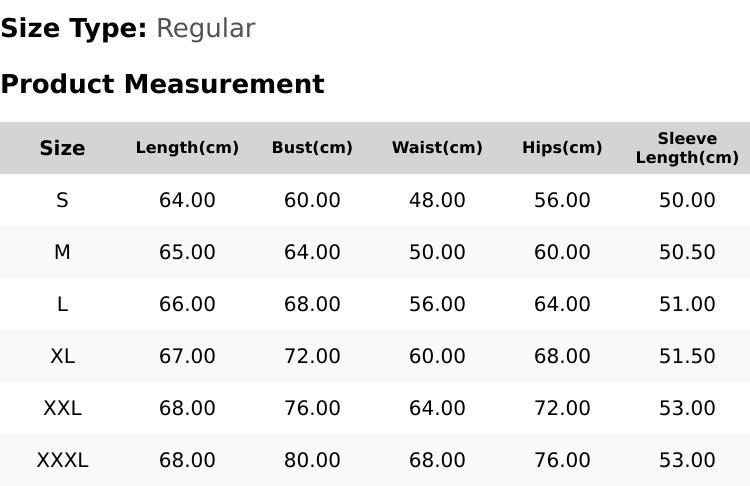Screen dimensions: 750x486
Task: Select the M size row label
Action: click(x=62, y=252)
